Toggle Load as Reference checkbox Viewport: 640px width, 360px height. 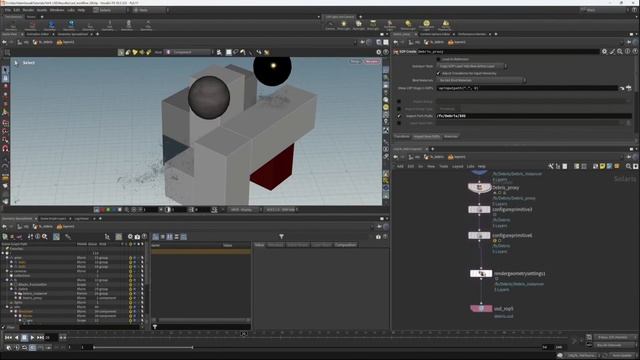(x=438, y=59)
